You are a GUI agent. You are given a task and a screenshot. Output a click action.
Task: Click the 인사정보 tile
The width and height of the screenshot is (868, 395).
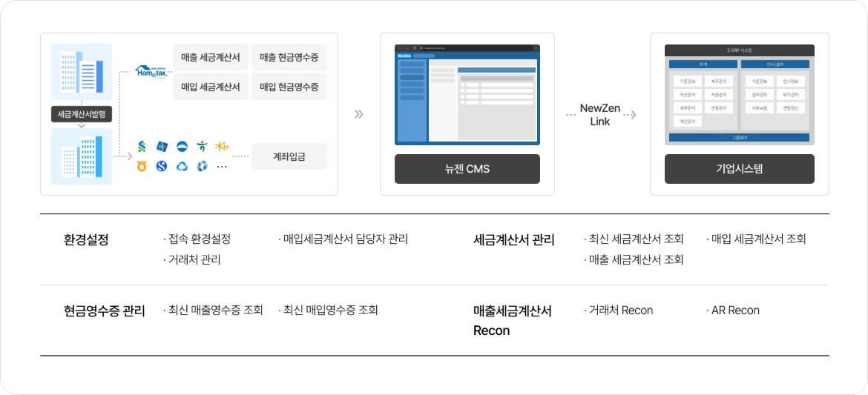791,82
